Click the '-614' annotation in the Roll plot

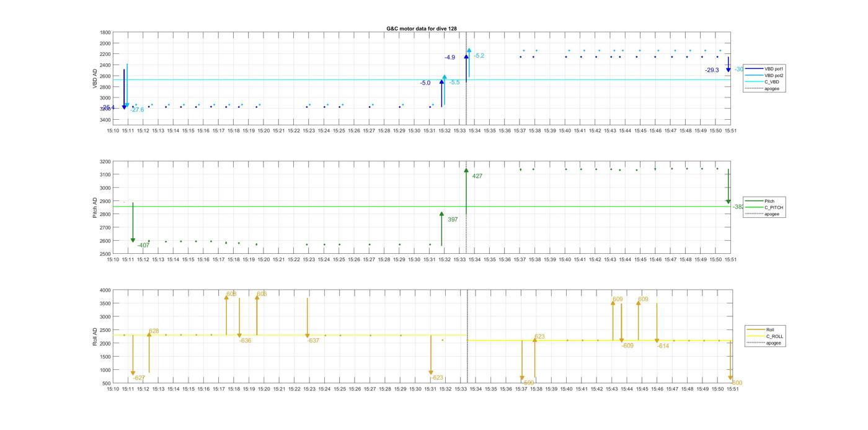tap(663, 346)
